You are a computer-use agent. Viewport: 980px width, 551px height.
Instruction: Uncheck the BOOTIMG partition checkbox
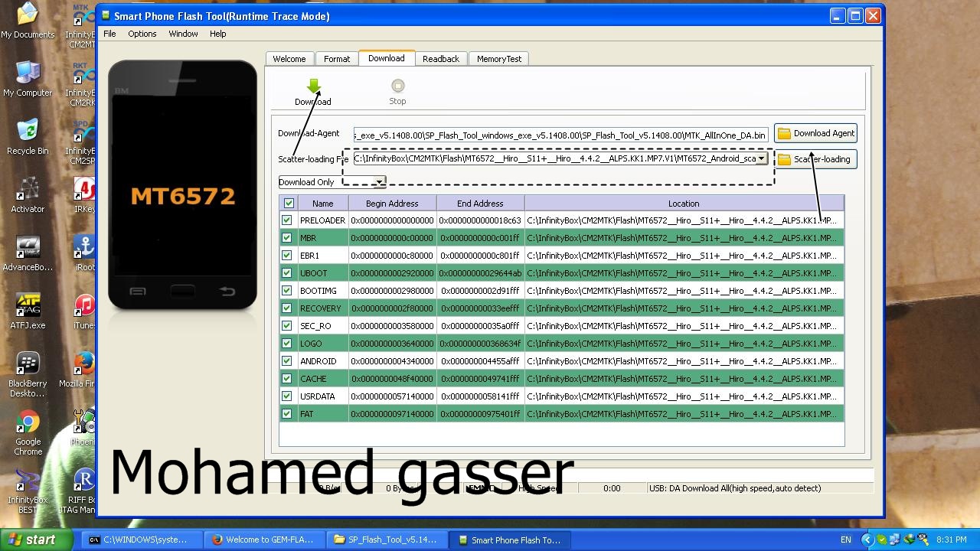point(287,291)
